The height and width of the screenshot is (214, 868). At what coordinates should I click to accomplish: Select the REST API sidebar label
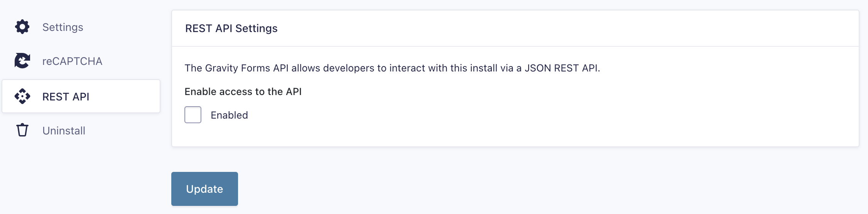[x=66, y=97]
